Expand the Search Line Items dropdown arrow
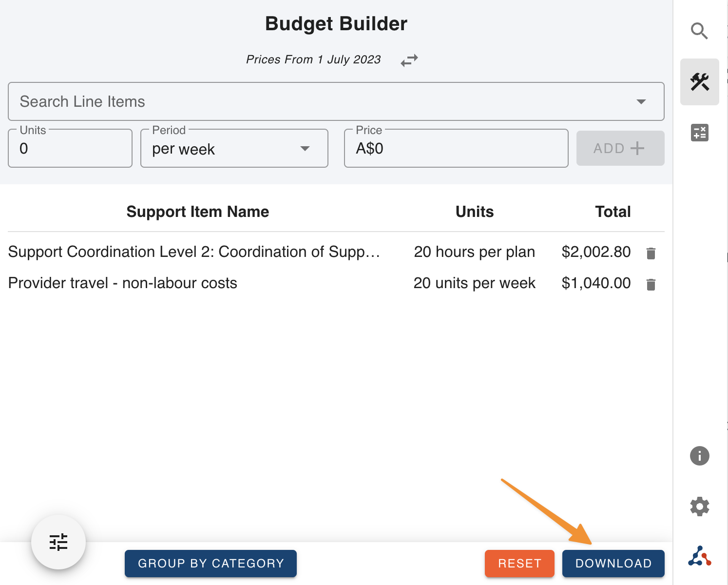This screenshot has height=585, width=728. pos(641,101)
